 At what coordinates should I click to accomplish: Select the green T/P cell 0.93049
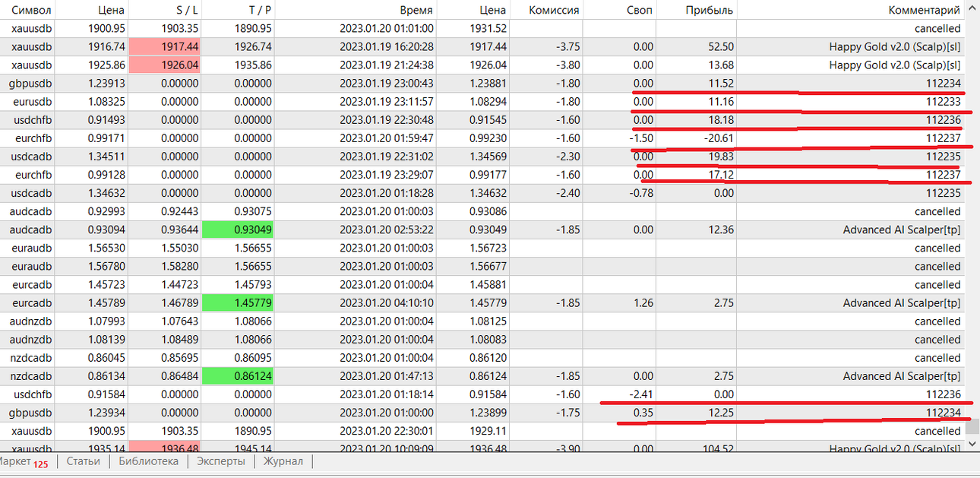239,230
